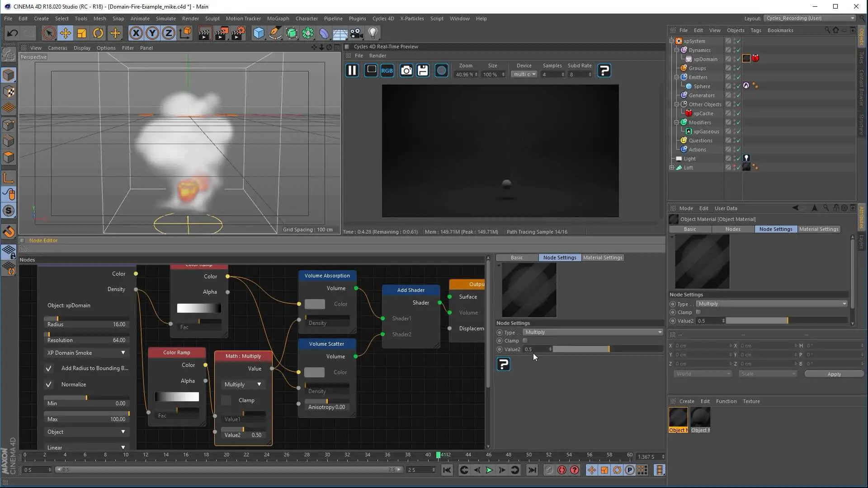Viewport: 868px width, 488px height.
Task: Open Type Multiply dropdown in node editor settings
Action: 593,332
